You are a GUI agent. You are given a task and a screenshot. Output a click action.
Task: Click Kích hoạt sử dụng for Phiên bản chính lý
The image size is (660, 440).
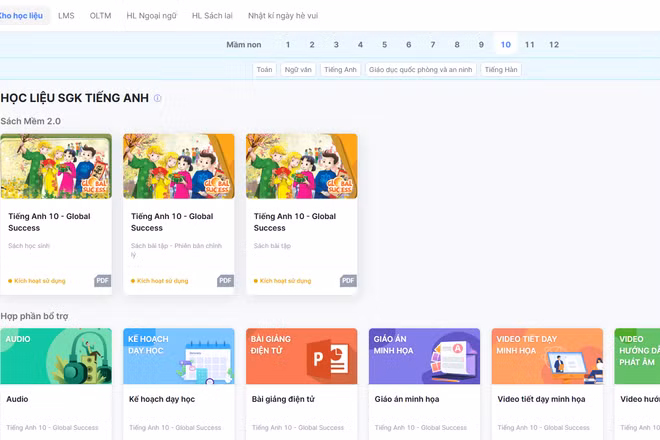coord(160,281)
